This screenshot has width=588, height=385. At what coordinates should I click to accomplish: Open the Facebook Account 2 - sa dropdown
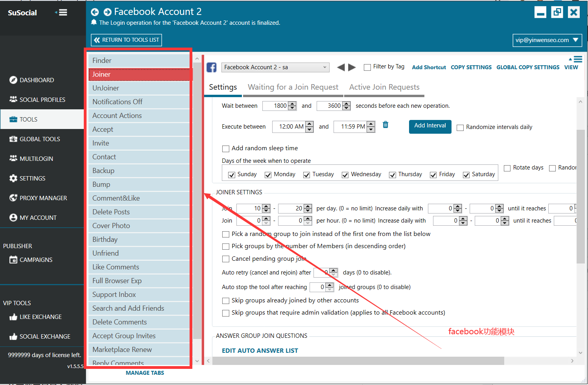[275, 67]
